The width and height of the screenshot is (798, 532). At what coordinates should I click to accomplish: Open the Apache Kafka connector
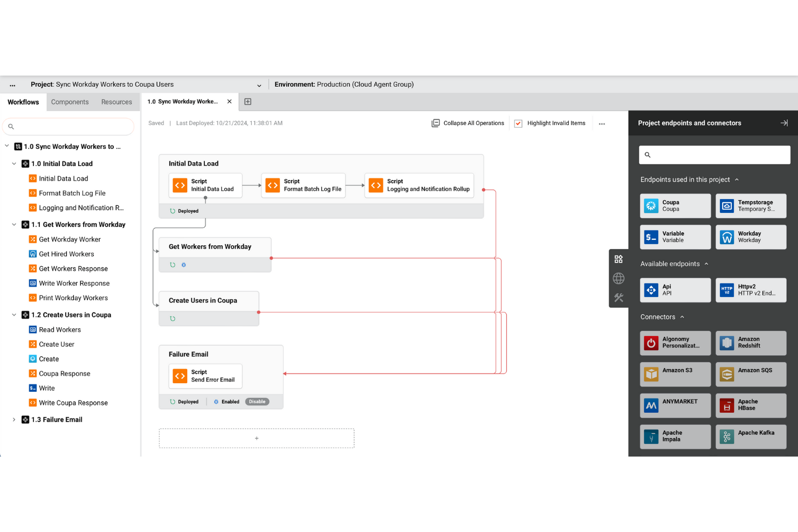coord(751,437)
